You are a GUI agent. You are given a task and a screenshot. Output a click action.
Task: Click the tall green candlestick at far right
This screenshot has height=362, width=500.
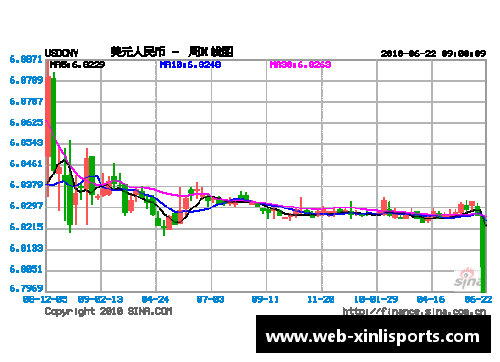tap(483, 253)
